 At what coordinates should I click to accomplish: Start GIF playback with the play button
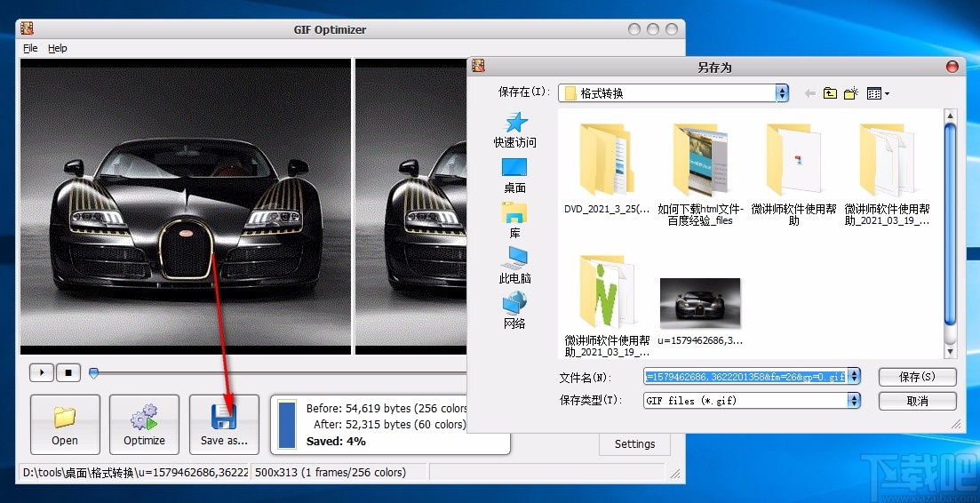[42, 373]
